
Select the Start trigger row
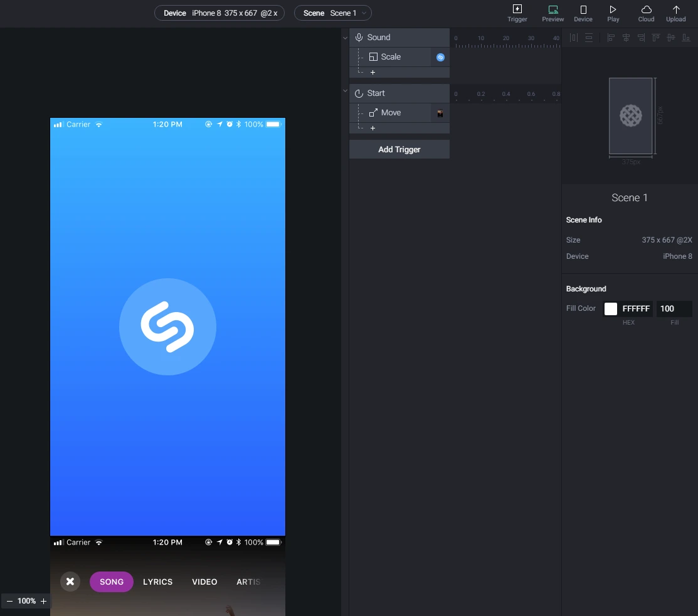(x=399, y=93)
